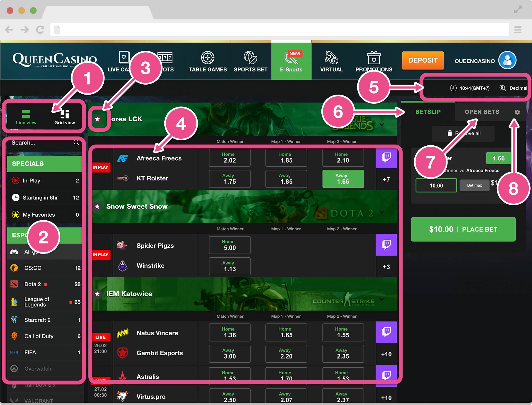Open Twitch stream for Afreeca Freecs match
This screenshot has height=405, width=532.
386,158
